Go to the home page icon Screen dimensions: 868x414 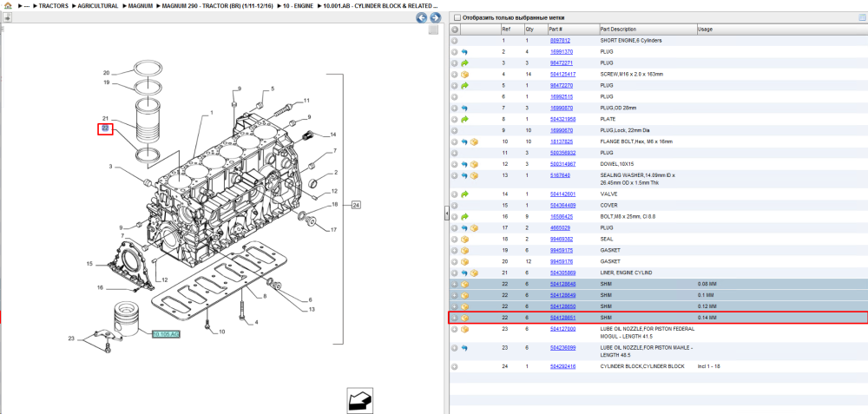point(8,5)
